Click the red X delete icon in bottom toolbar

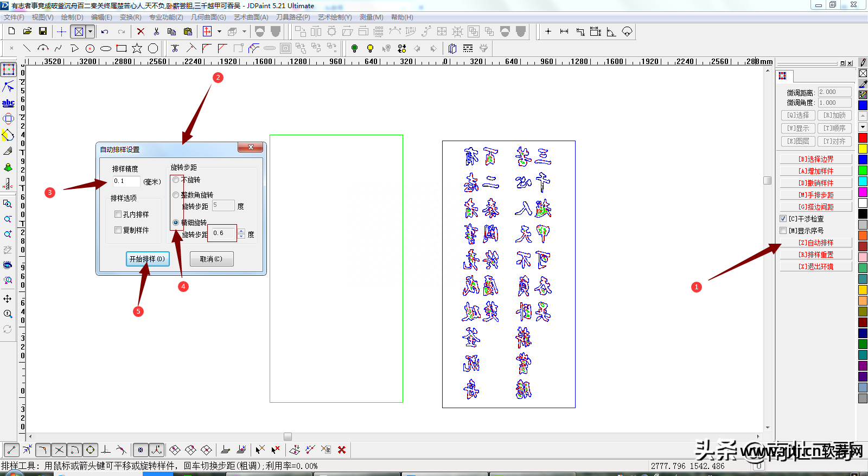click(x=342, y=449)
